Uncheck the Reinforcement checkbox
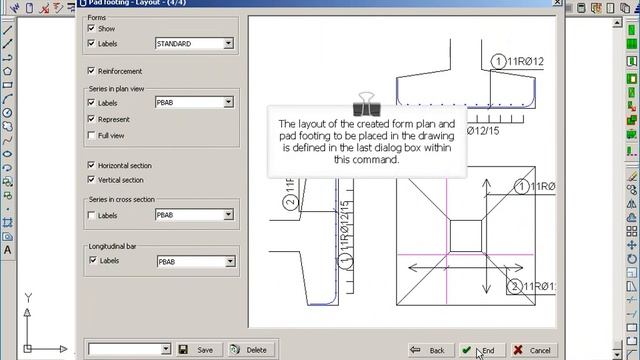The width and height of the screenshot is (640, 360). (91, 71)
